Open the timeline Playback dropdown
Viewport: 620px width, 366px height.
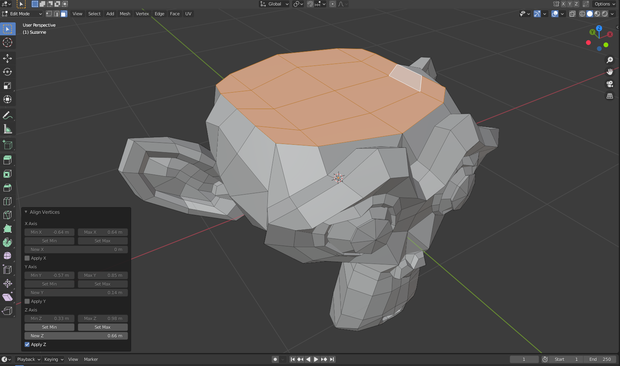click(28, 359)
